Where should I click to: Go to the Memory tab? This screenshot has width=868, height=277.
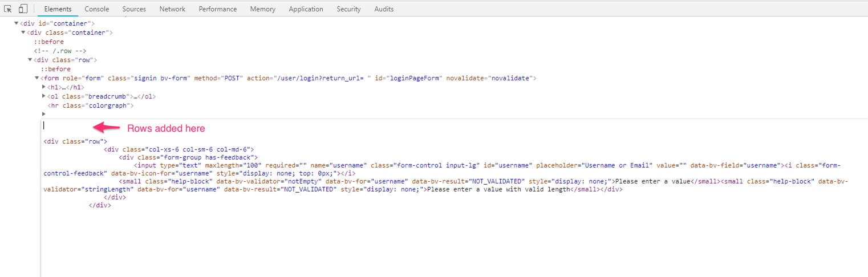[263, 9]
